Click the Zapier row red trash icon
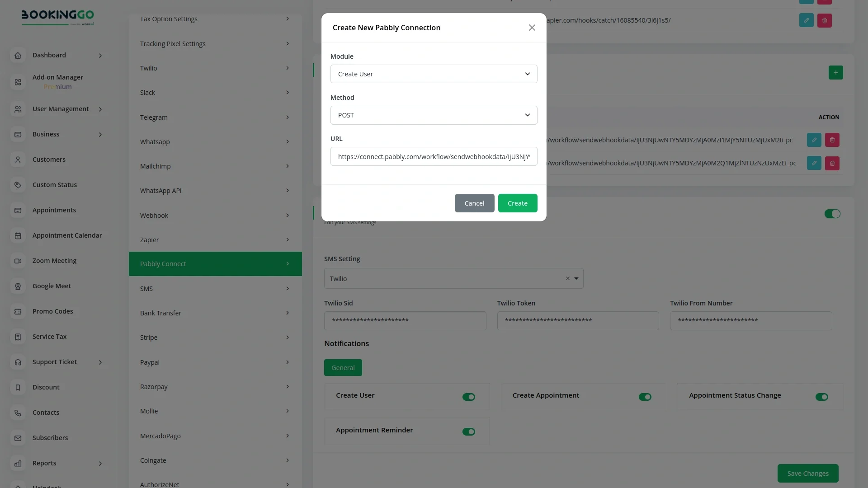This screenshot has width=868, height=488. [x=824, y=20]
